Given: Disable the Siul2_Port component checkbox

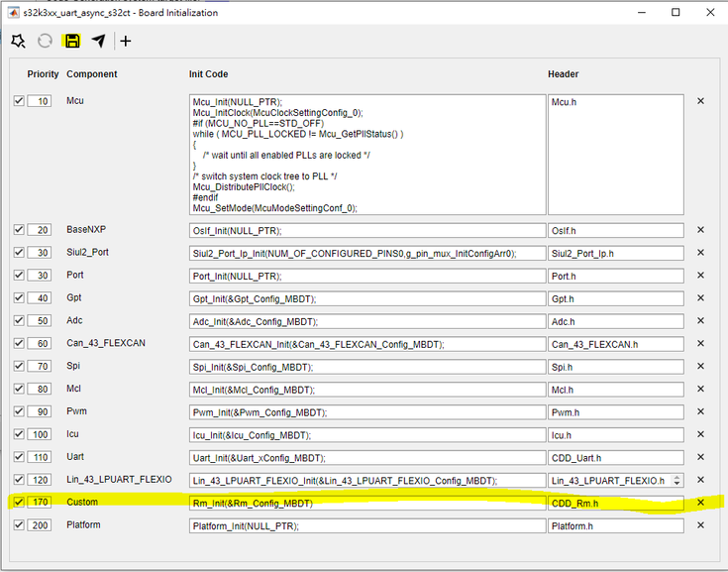Looking at the screenshot, I should coord(19,253).
